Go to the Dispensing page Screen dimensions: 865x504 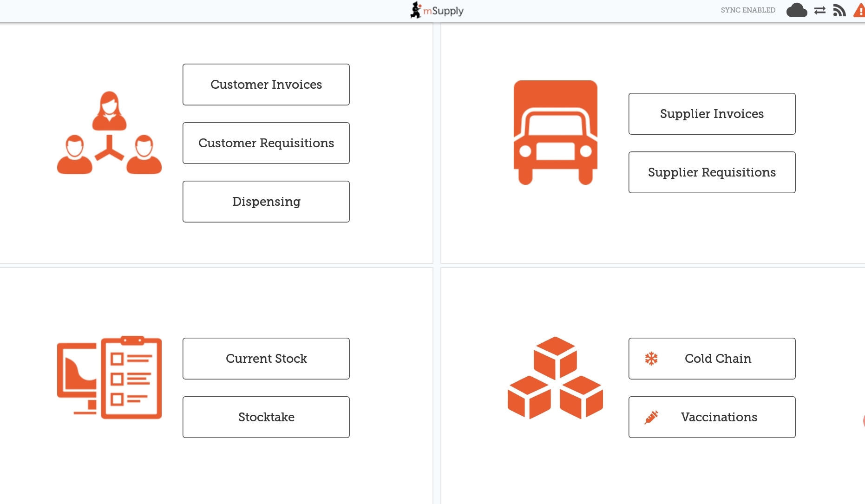coord(266,202)
